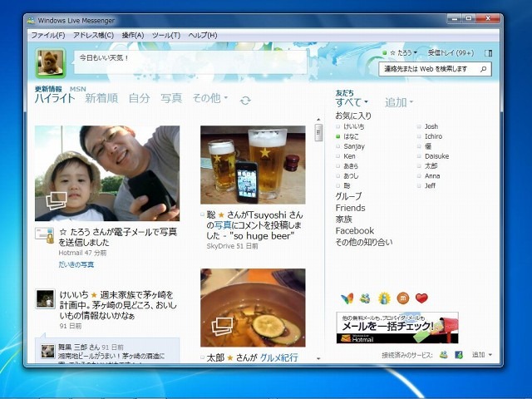The width and height of the screenshot is (532, 399).
Task: Click the connected Messenger service icon
Action: tap(443, 355)
